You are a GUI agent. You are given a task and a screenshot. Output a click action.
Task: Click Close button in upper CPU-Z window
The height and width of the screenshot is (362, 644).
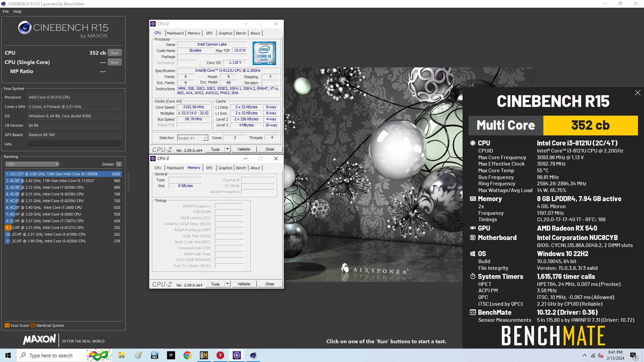(x=270, y=149)
